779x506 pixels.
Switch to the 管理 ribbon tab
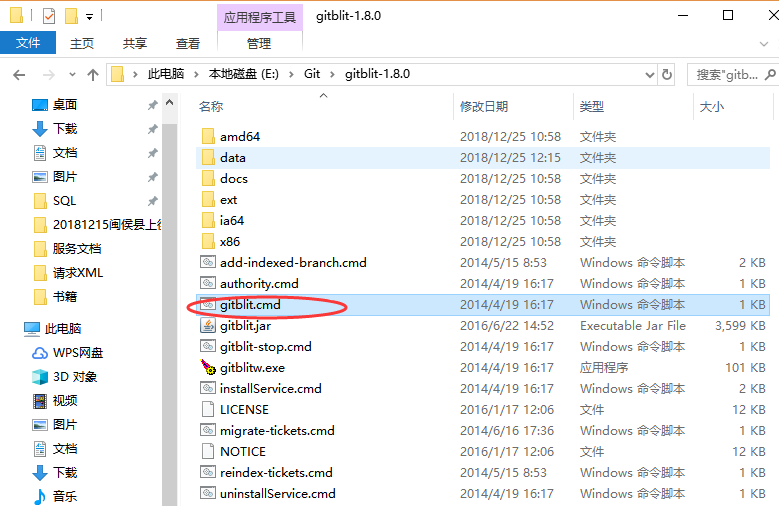coord(259,43)
